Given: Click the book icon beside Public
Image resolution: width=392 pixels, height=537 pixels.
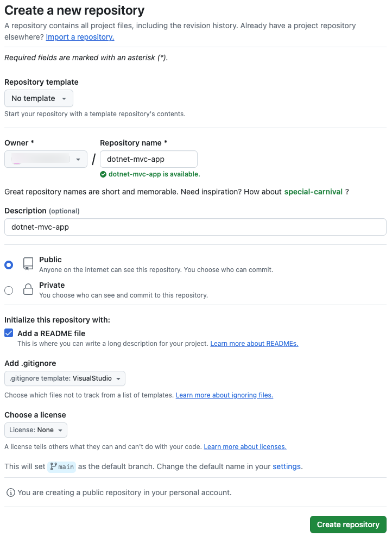Looking at the screenshot, I should pyautogui.click(x=28, y=264).
